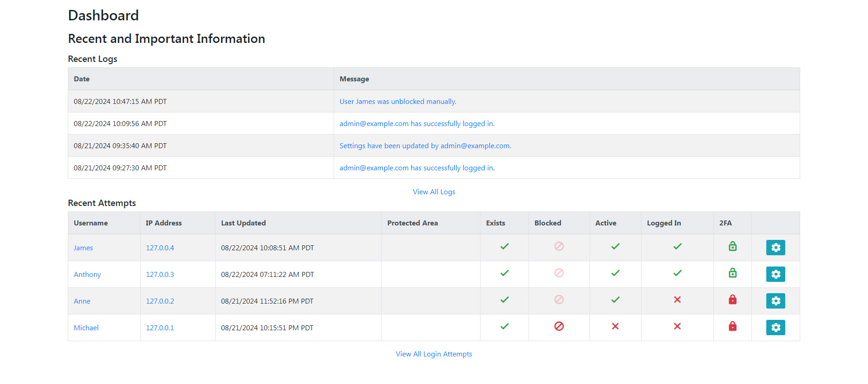Click the Active checkmark for Anne

tap(615, 300)
